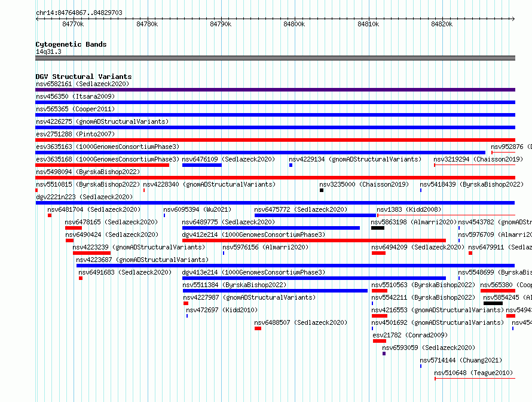Click nsv5714144 (Chuang2021) label
The width and height of the screenshot is (532, 402).
click(x=461, y=360)
